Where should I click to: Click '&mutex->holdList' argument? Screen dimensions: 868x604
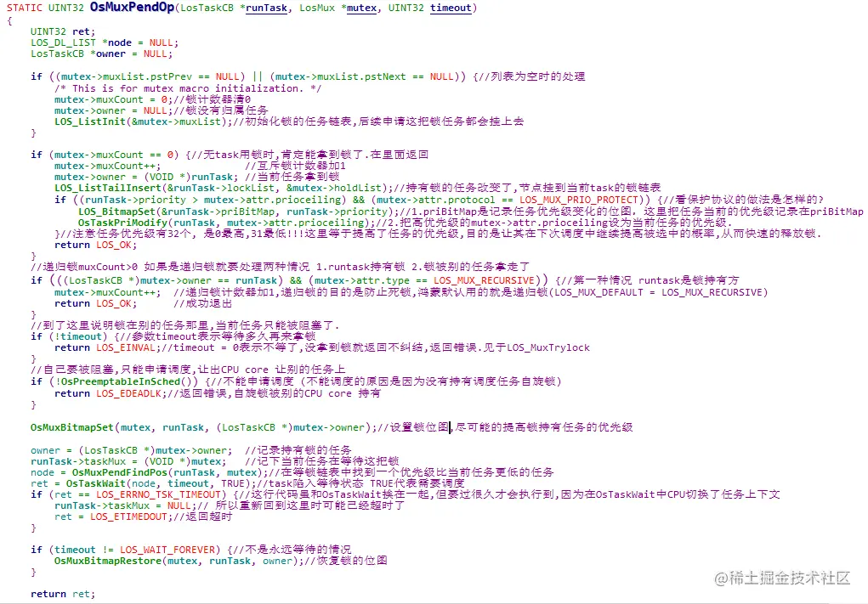point(334,188)
